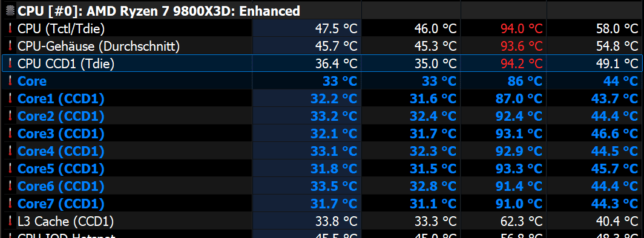Click the 87.0 °C value for Core1

[x=519, y=98]
